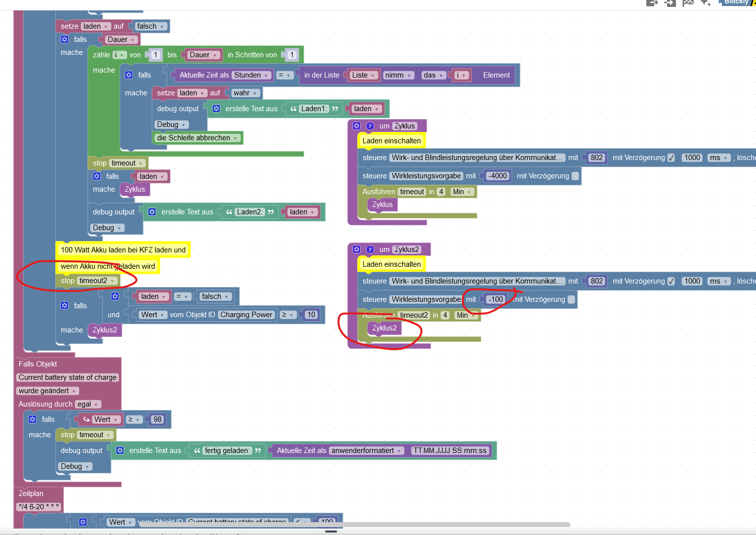Show help bubble on 'um Zyklus' function

[370, 126]
